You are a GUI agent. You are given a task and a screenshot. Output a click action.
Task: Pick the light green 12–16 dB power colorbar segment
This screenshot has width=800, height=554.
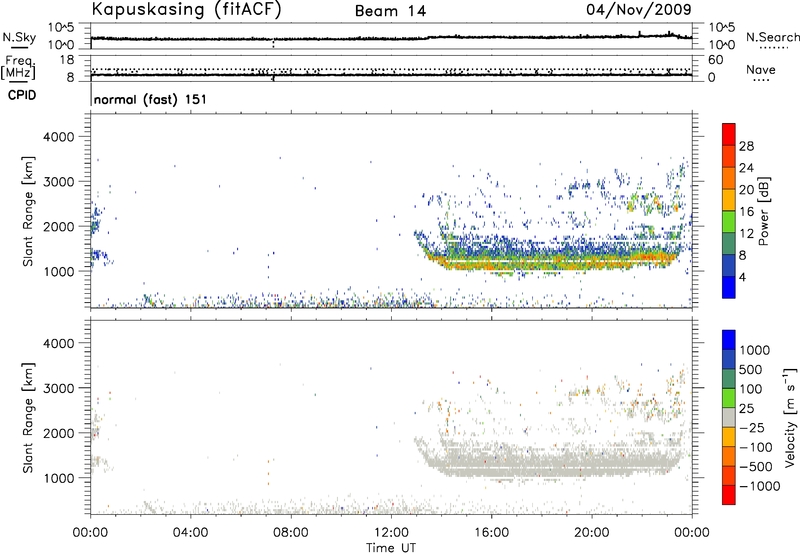click(729, 222)
